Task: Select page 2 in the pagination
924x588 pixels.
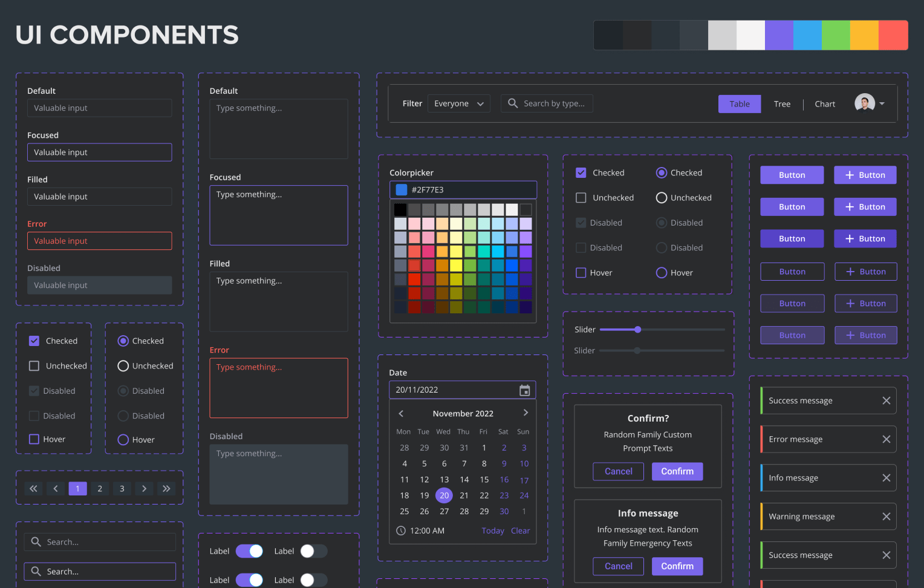Action: [x=100, y=488]
